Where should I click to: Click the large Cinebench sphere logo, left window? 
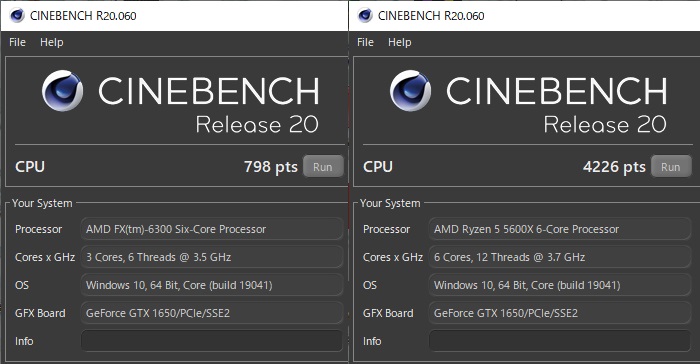coord(62,91)
